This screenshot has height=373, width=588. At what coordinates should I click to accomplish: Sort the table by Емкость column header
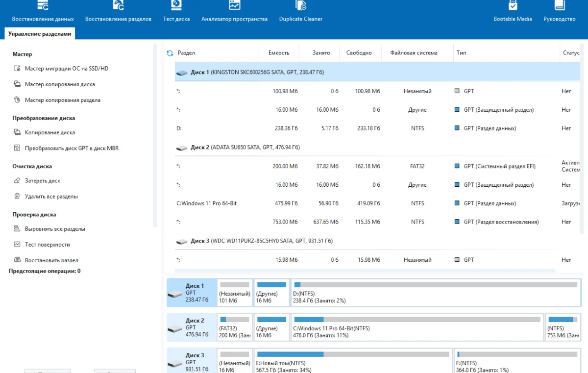(279, 53)
